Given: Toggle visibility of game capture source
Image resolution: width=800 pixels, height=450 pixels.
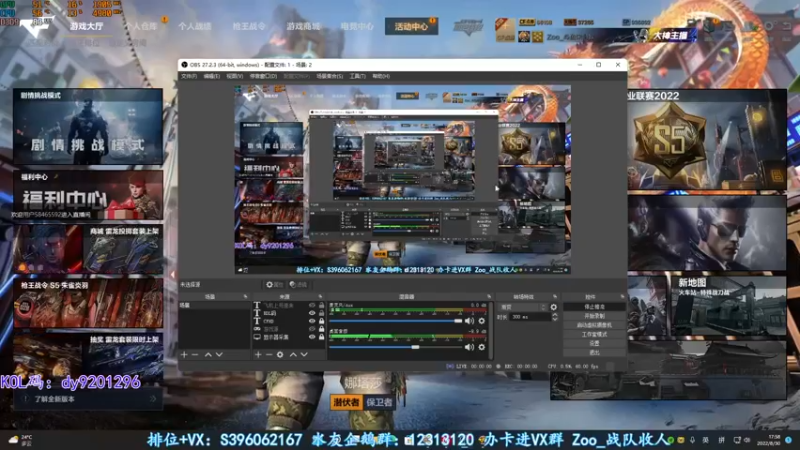Looking at the screenshot, I should point(312,329).
